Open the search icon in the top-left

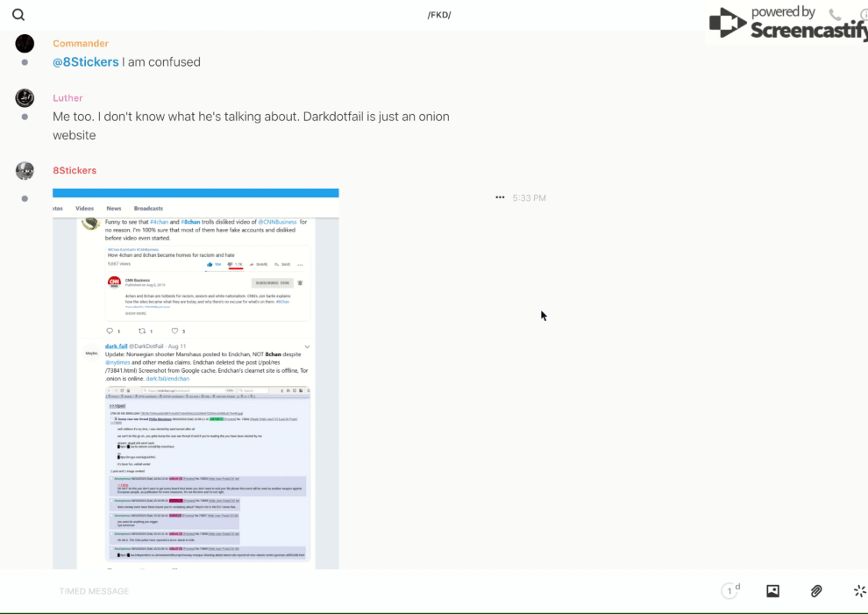tap(18, 15)
